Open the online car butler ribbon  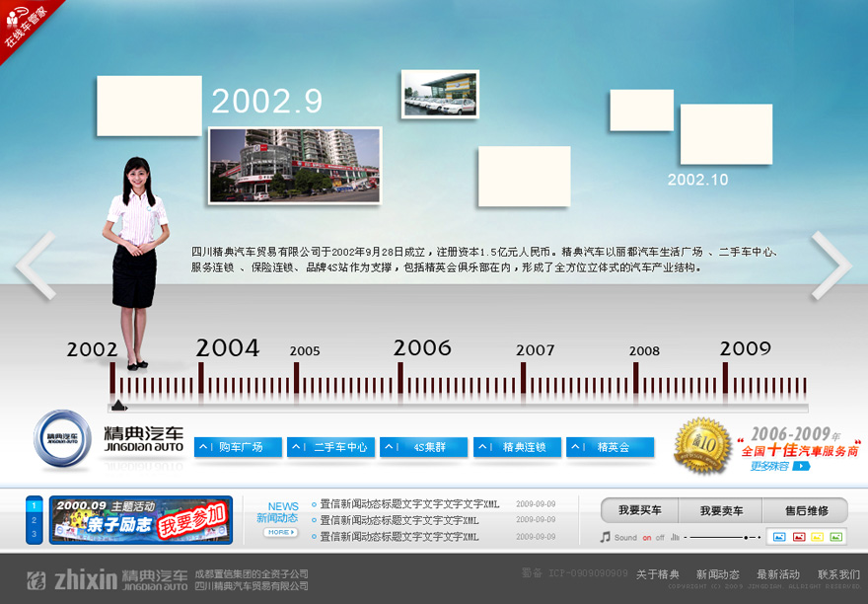pos(24,25)
